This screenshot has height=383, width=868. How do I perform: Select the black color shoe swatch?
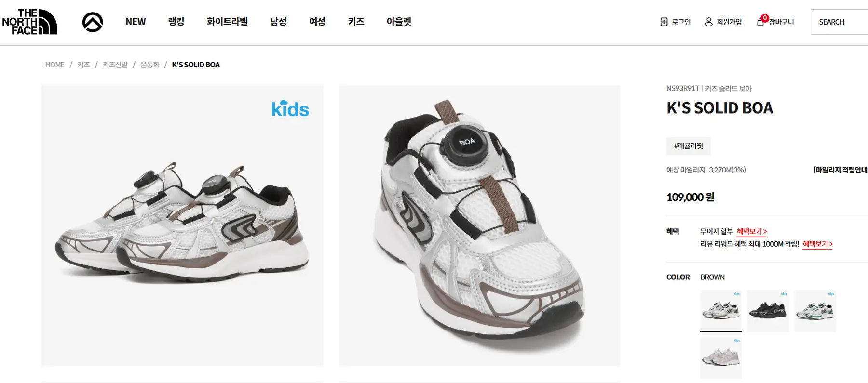coord(768,311)
